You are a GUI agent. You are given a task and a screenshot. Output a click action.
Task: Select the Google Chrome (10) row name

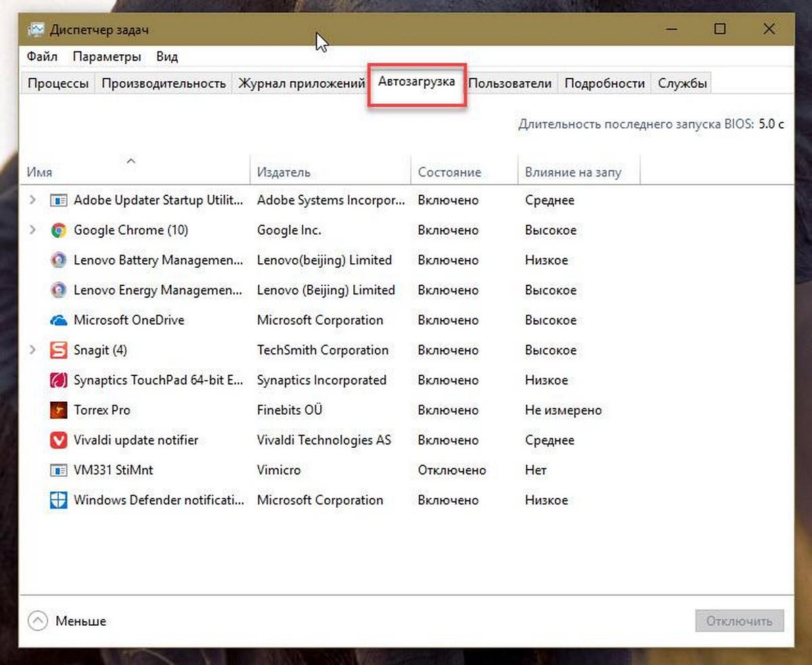[x=131, y=230]
